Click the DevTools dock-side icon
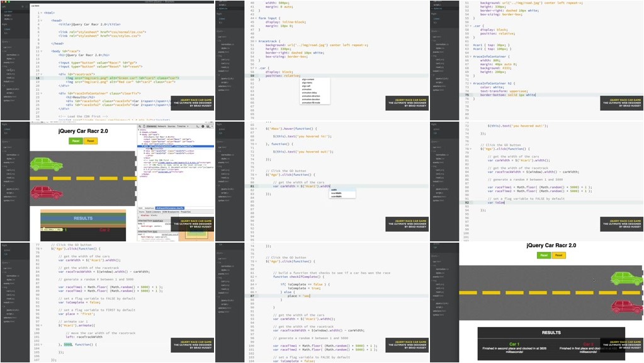 click(x=208, y=126)
